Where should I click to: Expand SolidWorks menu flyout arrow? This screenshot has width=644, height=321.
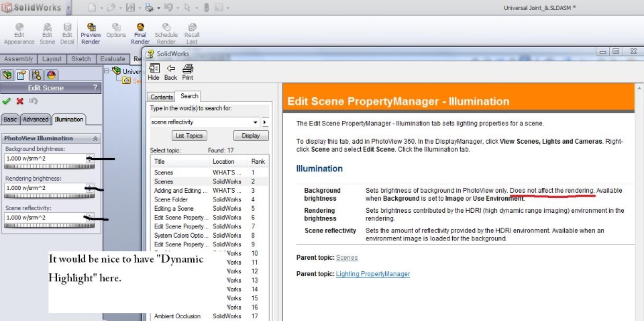(x=68, y=7)
